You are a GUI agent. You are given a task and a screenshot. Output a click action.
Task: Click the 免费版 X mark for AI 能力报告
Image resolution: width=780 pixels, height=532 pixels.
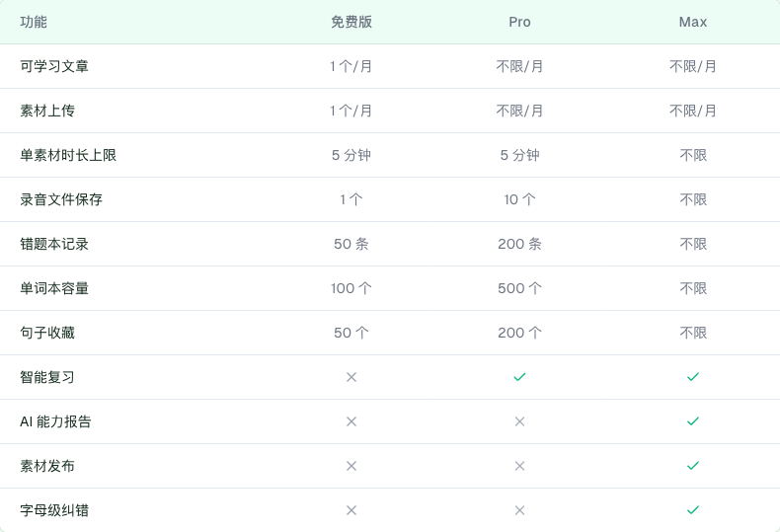pyautogui.click(x=351, y=421)
